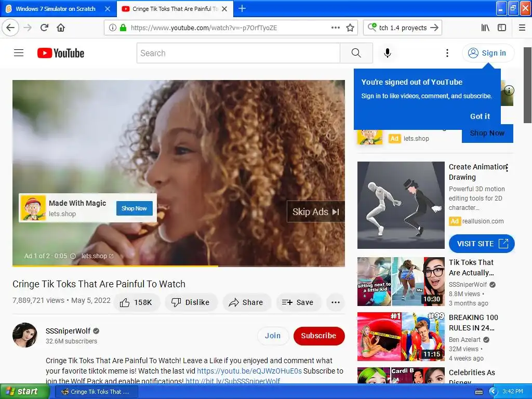Click the VISIT SITE button

click(x=482, y=244)
